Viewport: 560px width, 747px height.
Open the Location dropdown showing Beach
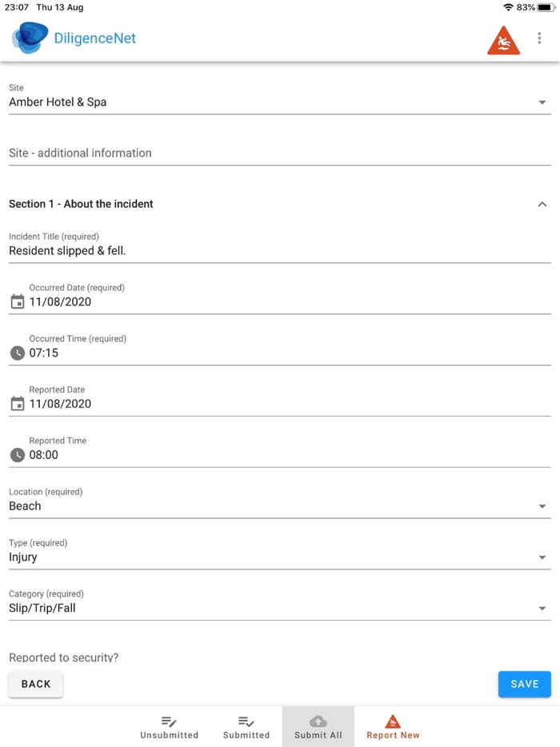click(542, 506)
